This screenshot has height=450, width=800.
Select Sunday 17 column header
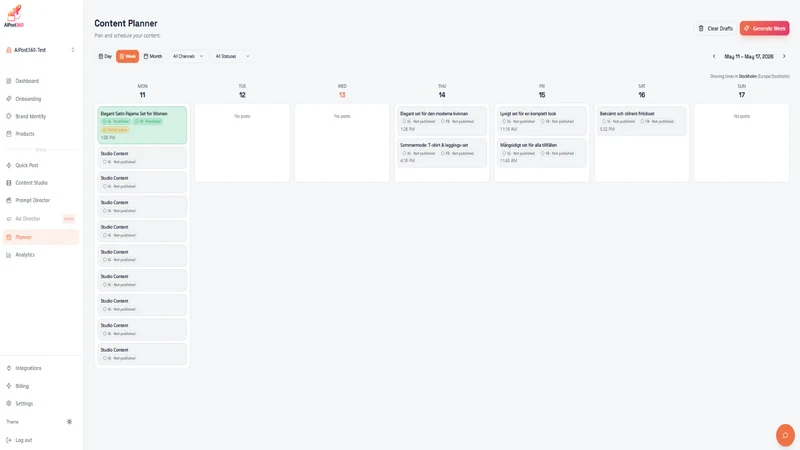pos(741,91)
